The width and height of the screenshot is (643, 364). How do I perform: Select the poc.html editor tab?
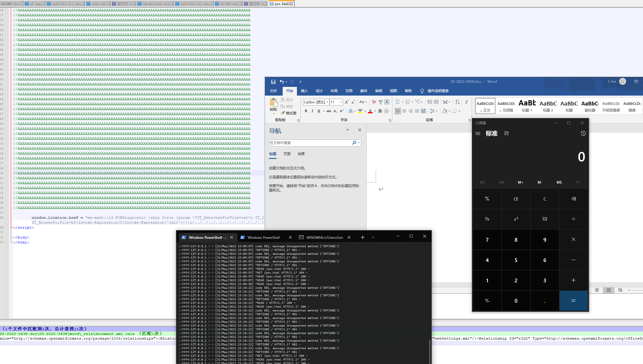(282, 3)
